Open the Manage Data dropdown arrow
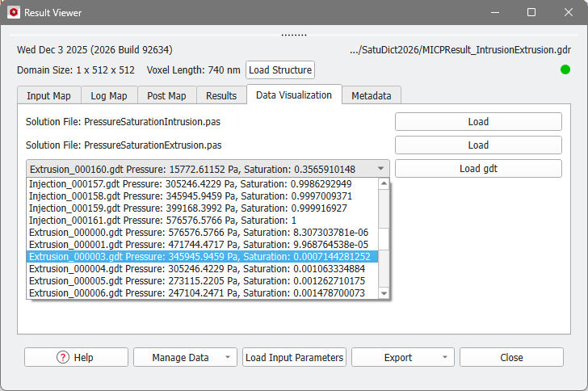 pyautogui.click(x=228, y=357)
